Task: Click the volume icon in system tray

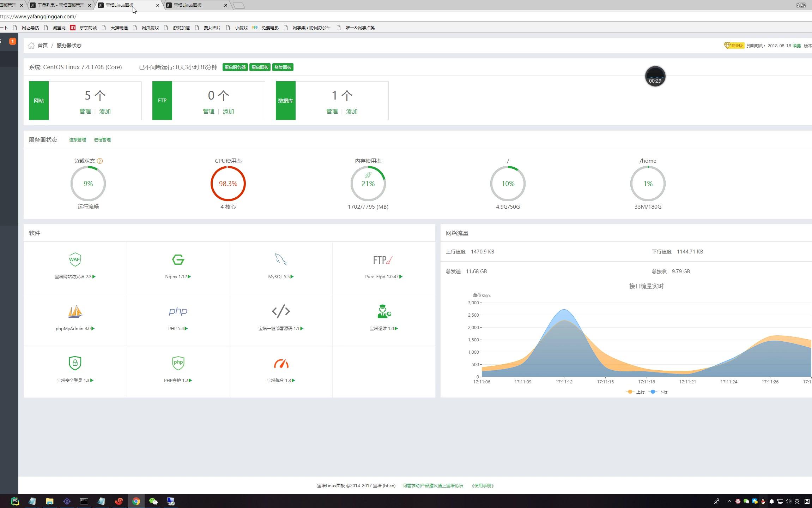Action: (x=788, y=501)
